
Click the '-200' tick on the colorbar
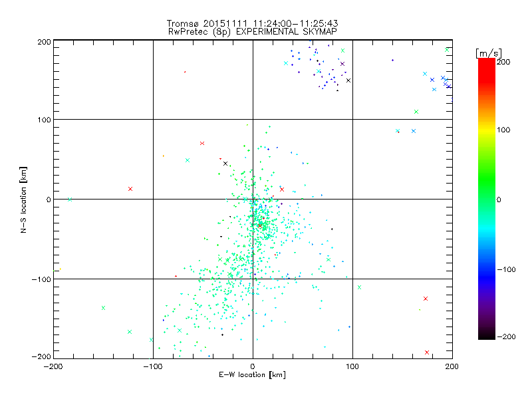click(x=506, y=336)
